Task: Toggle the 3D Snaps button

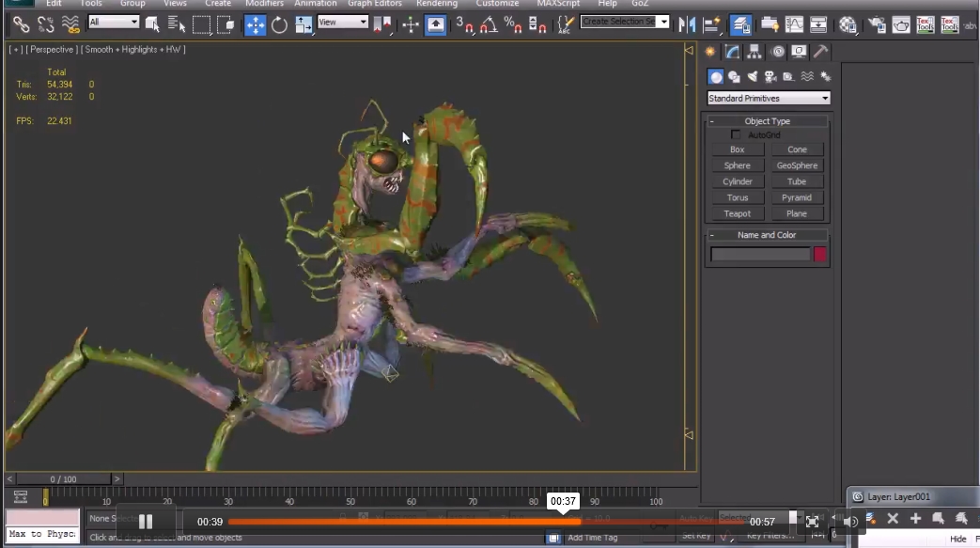Action: click(x=464, y=24)
